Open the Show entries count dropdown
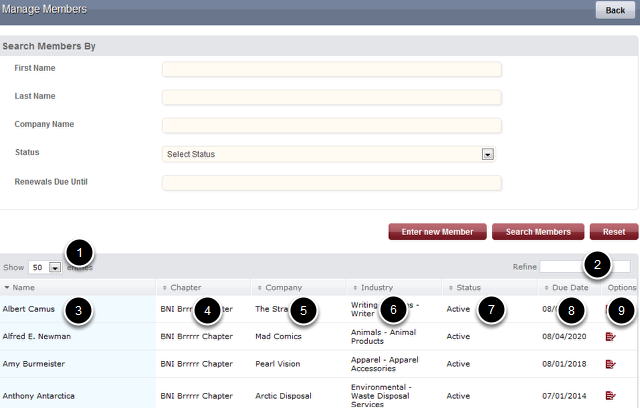 coord(46,267)
